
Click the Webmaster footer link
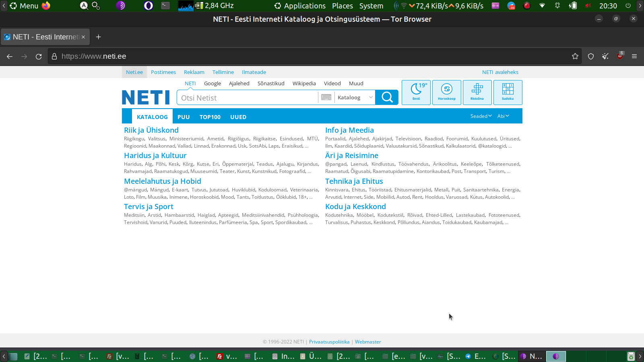[x=368, y=342]
